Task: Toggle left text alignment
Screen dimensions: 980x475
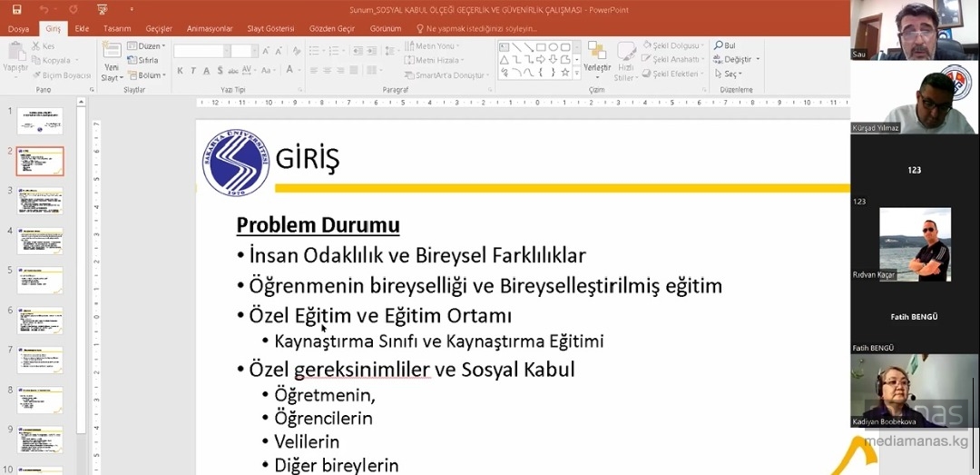Action: [x=314, y=71]
